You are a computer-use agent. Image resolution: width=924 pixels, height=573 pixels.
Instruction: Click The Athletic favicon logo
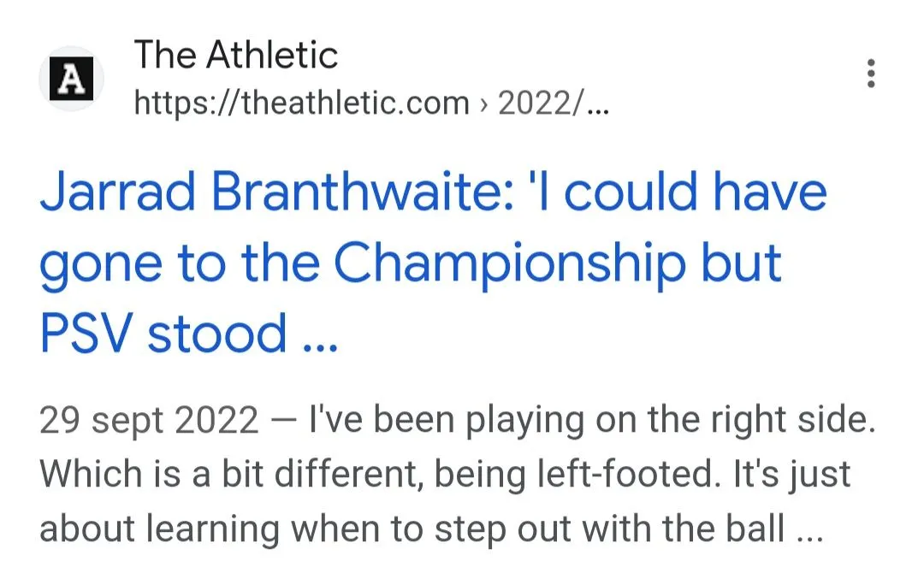(x=72, y=80)
